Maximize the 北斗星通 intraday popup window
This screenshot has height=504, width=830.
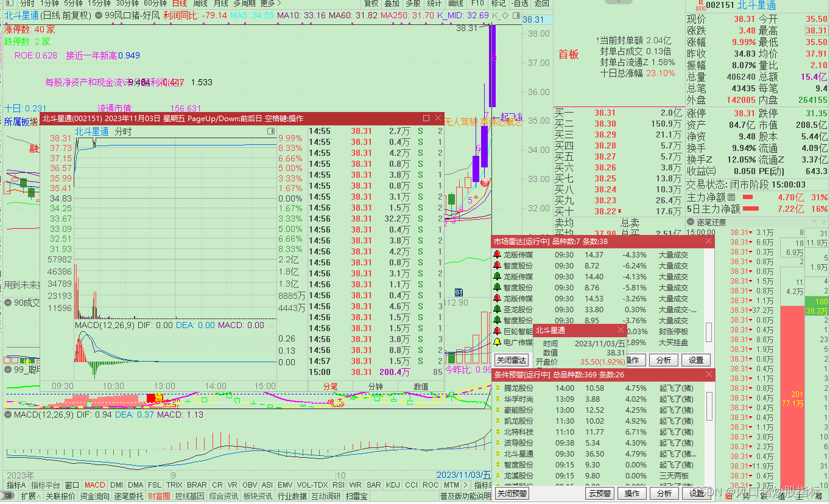point(426,118)
